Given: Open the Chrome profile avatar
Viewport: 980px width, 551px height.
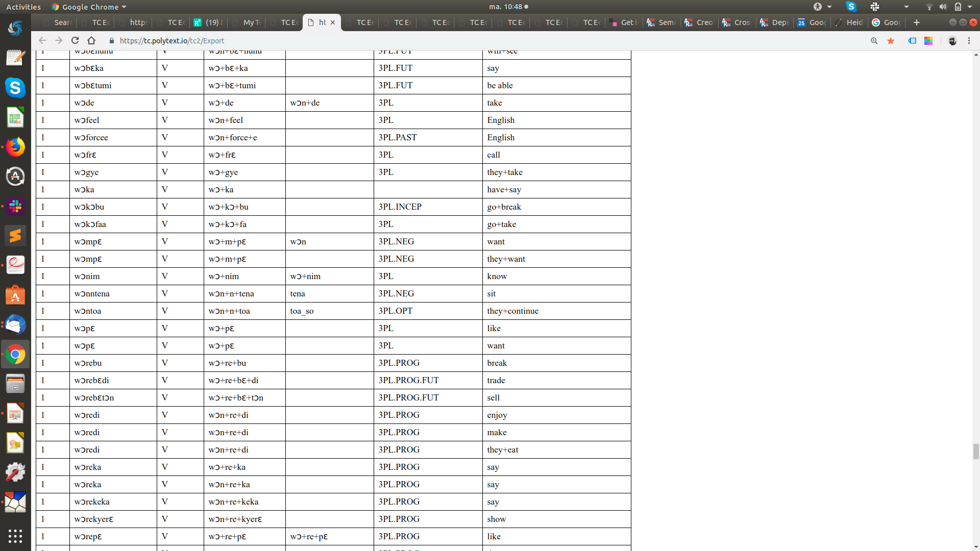Looking at the screenshot, I should (952, 41).
